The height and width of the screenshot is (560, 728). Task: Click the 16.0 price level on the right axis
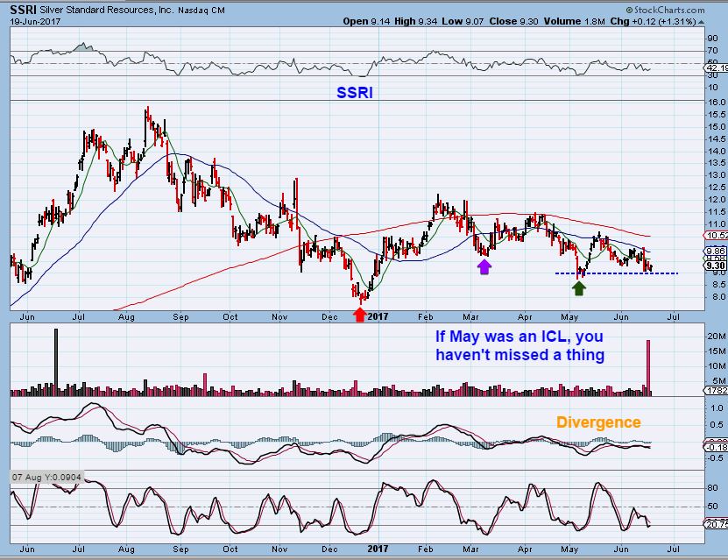717,103
